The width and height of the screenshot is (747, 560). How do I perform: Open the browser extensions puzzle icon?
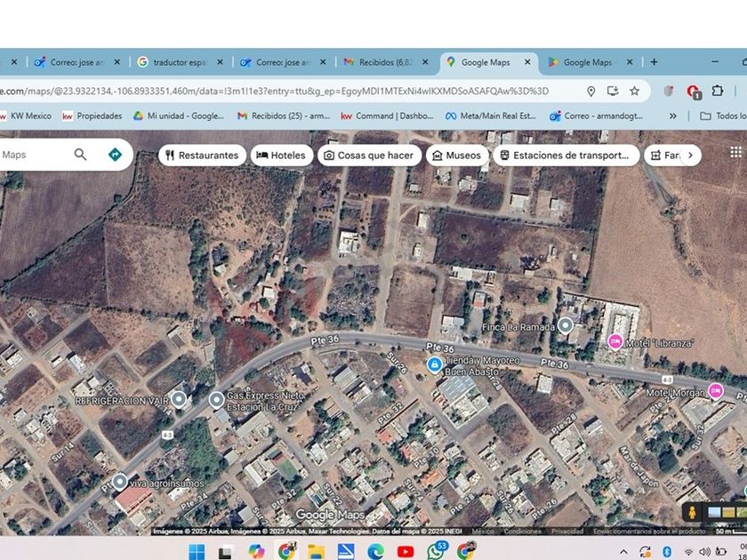(x=717, y=91)
